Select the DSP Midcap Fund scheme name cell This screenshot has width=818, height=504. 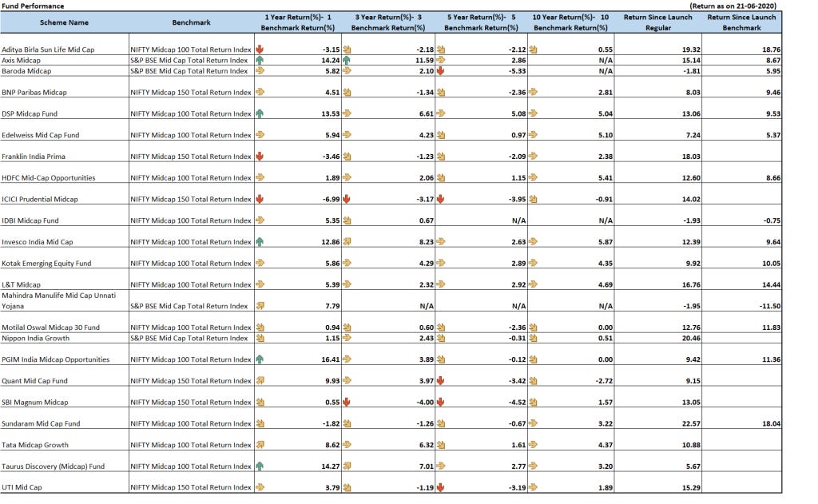pos(65,108)
